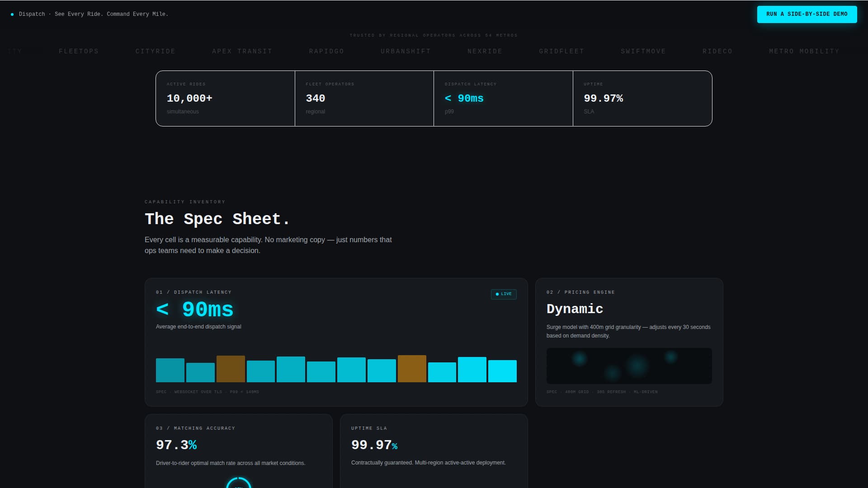Click the '01 / DISPATCH LATENCY' card label
This screenshot has width=868, height=488.
tap(193, 292)
